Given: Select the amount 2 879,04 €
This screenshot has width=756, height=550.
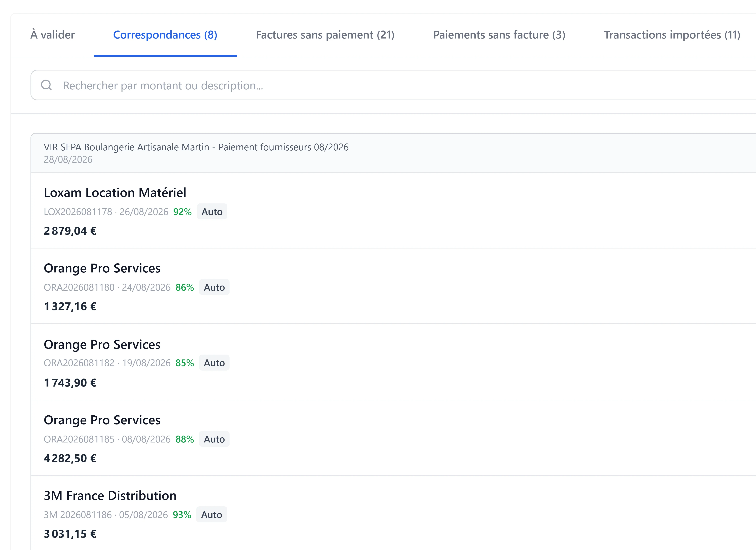Looking at the screenshot, I should coord(70,231).
